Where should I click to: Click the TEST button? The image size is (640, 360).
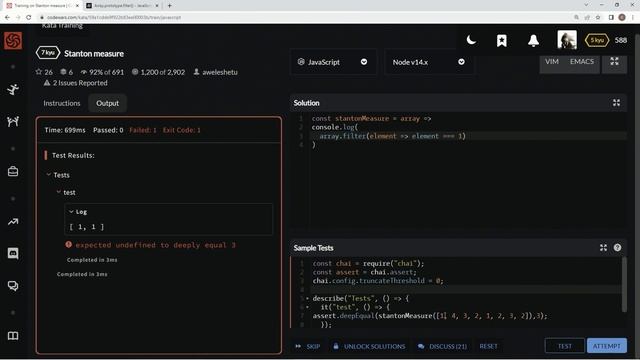tap(564, 346)
